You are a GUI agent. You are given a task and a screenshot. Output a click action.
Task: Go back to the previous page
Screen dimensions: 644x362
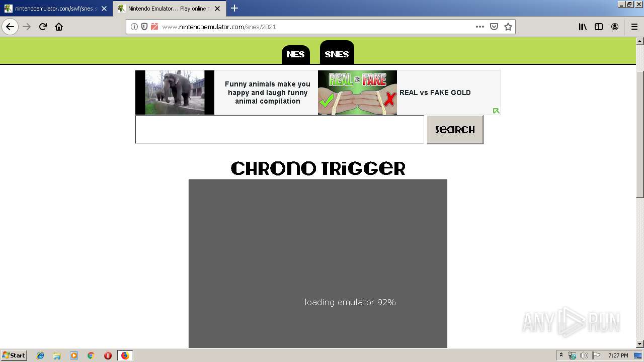[x=10, y=27]
